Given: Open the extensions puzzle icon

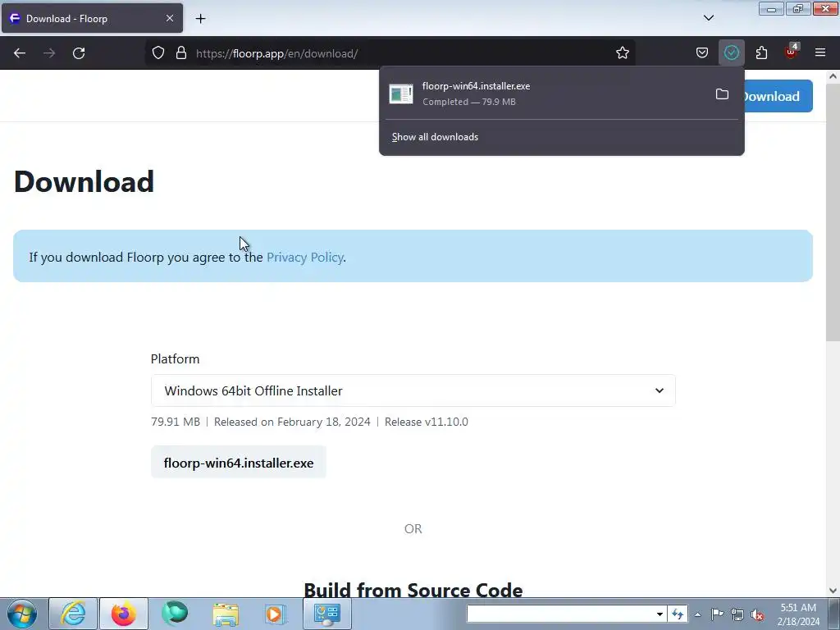Looking at the screenshot, I should click(761, 53).
